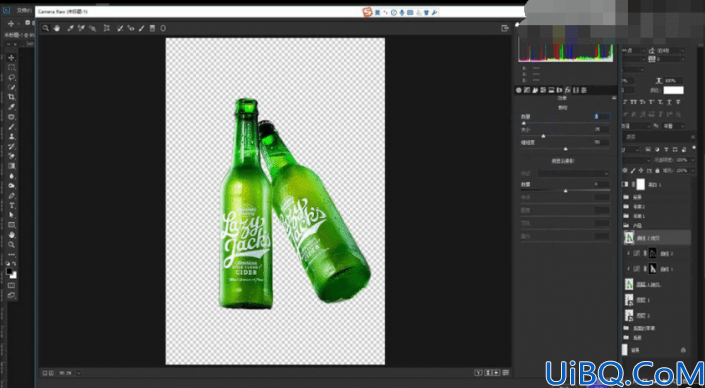The width and height of the screenshot is (705, 388).
Task: Select the Graduated Filter tool
Action: click(x=152, y=28)
